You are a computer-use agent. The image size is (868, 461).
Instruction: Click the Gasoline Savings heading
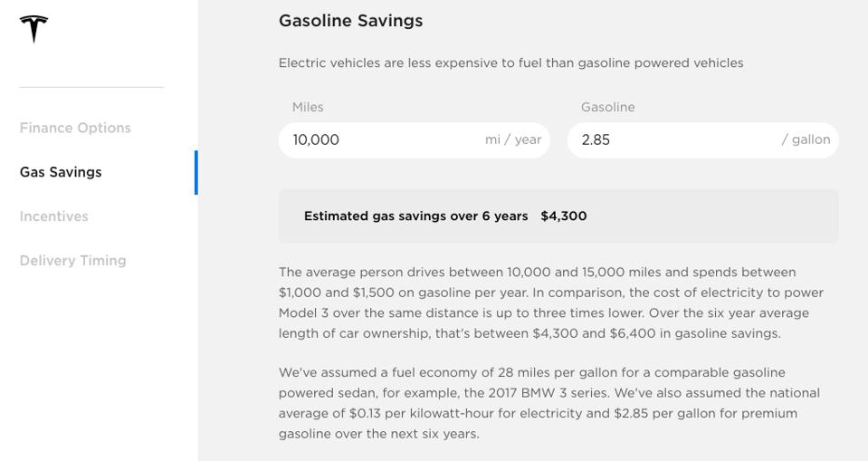(x=350, y=21)
